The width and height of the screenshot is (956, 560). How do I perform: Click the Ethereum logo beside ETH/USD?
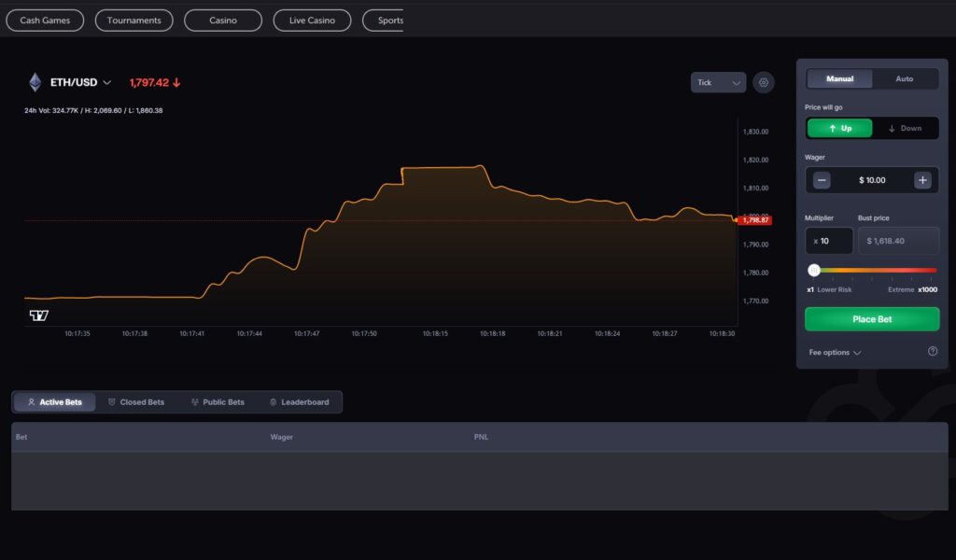35,82
